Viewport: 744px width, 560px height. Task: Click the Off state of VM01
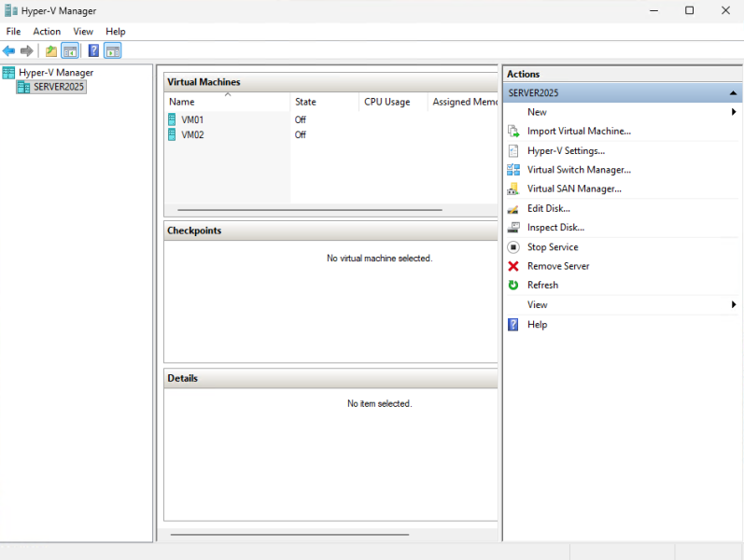(301, 119)
